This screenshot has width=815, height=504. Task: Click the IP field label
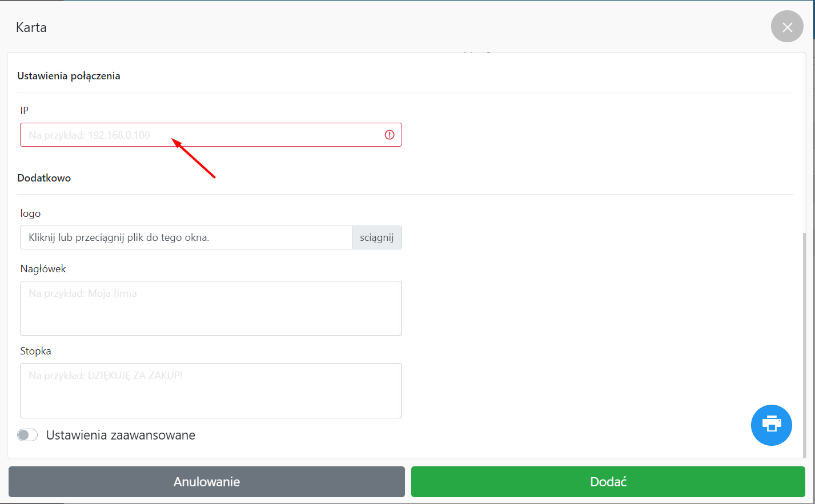point(25,111)
